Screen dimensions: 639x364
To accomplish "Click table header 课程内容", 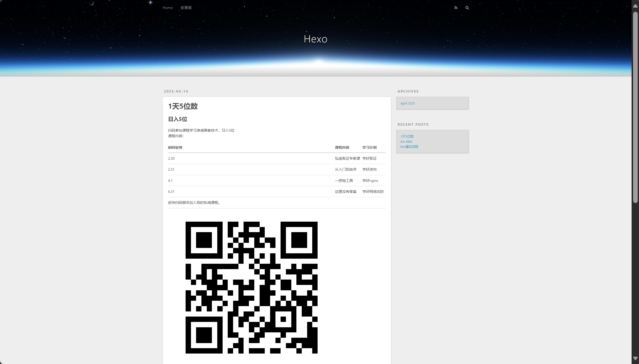I will pos(342,147).
